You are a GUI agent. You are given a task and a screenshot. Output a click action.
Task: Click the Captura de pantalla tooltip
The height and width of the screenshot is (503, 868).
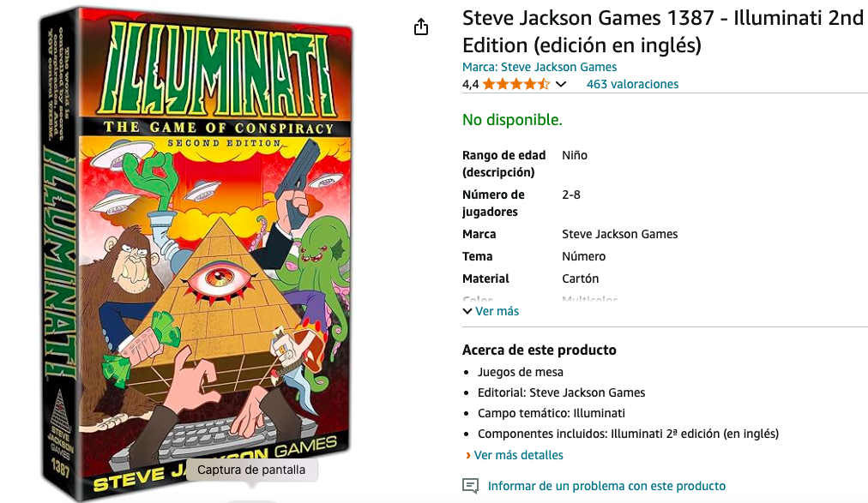click(x=251, y=470)
